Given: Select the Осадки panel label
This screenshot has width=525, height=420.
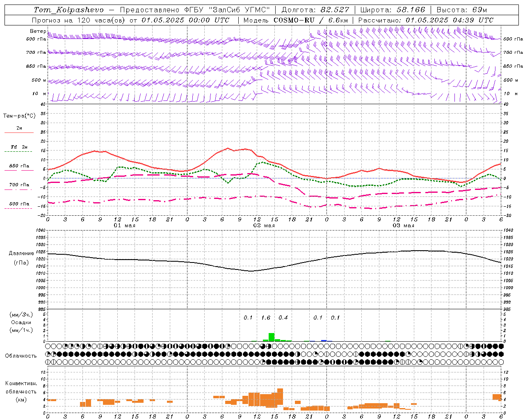Looking at the screenshot, I should point(21,322).
